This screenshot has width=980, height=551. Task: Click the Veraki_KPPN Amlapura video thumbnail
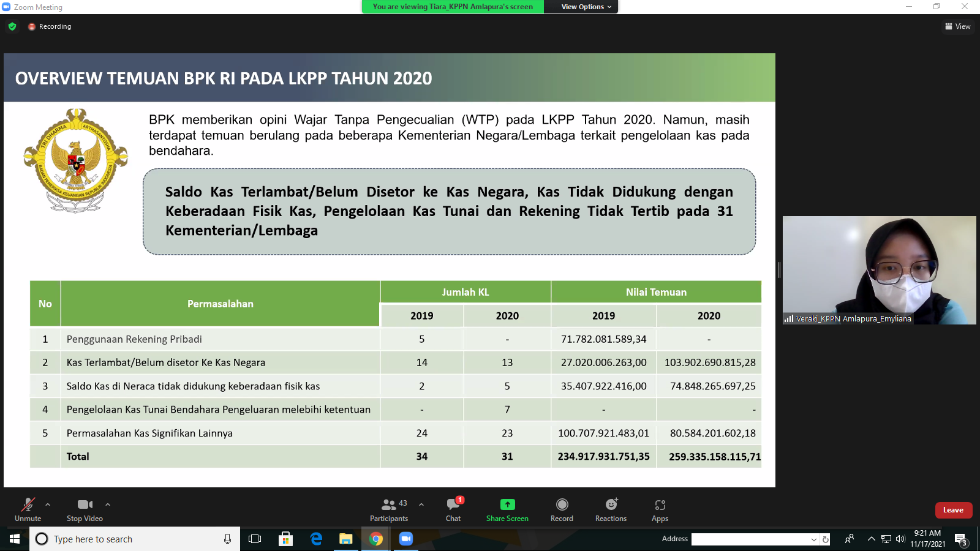pos(879,270)
